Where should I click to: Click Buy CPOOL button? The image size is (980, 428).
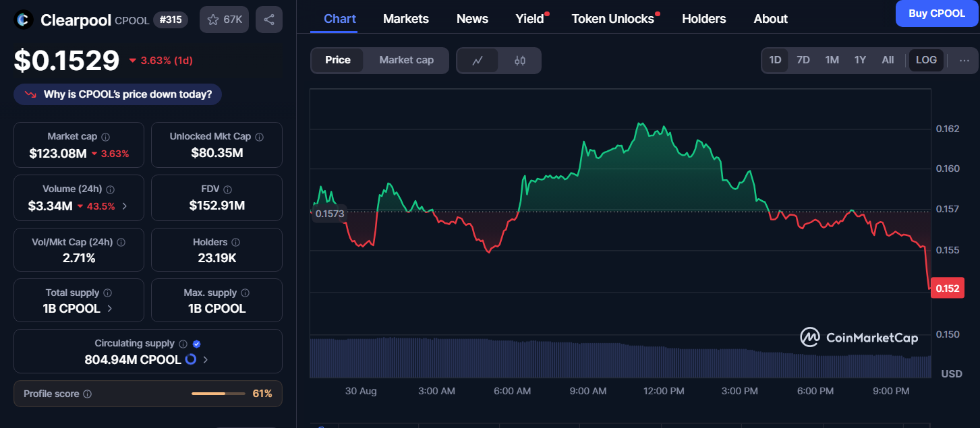point(937,13)
